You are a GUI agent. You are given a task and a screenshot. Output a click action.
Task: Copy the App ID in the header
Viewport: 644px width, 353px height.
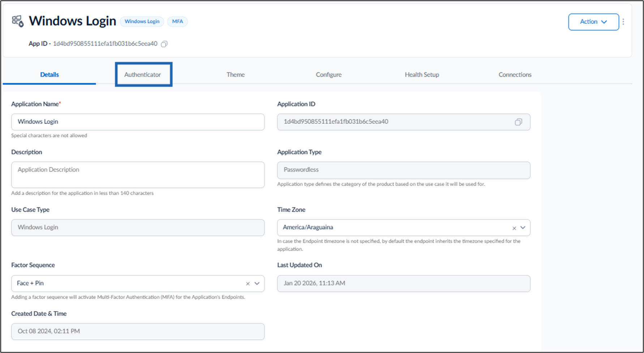(164, 44)
